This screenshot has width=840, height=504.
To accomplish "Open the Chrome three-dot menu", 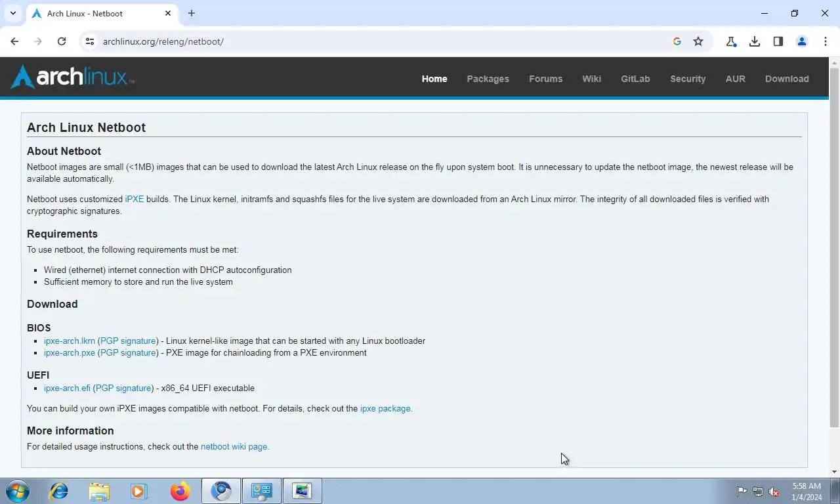I will 826,41.
